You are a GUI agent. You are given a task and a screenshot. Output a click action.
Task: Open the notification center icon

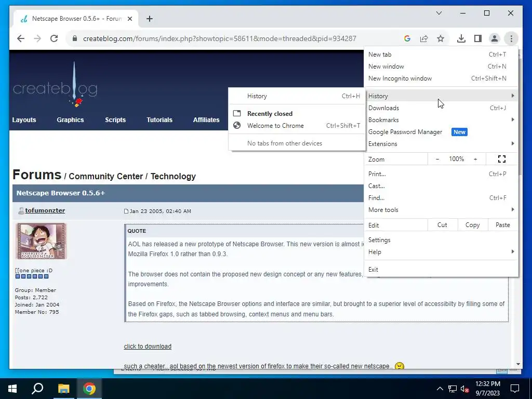click(x=515, y=389)
